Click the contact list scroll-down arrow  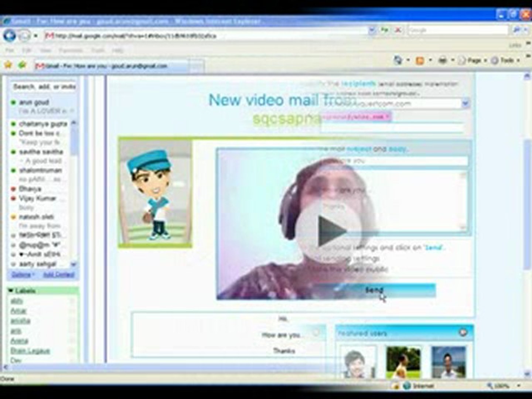pos(74,264)
